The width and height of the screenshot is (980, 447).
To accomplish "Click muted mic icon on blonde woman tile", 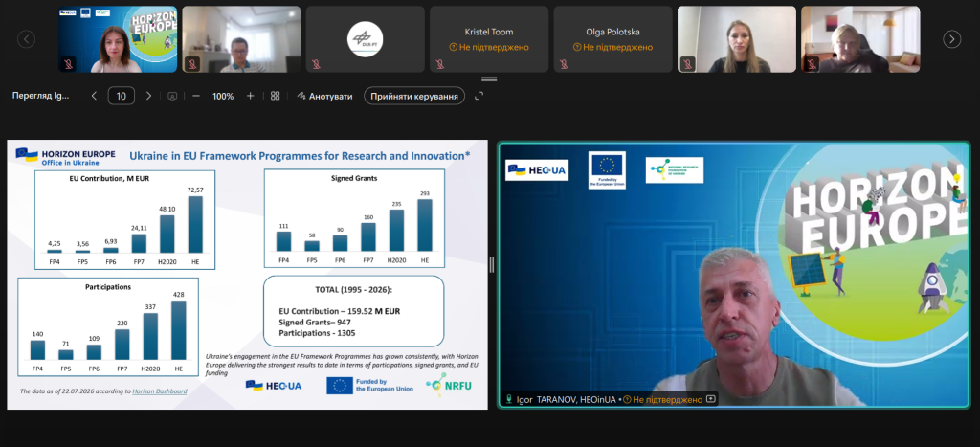I will (x=687, y=64).
